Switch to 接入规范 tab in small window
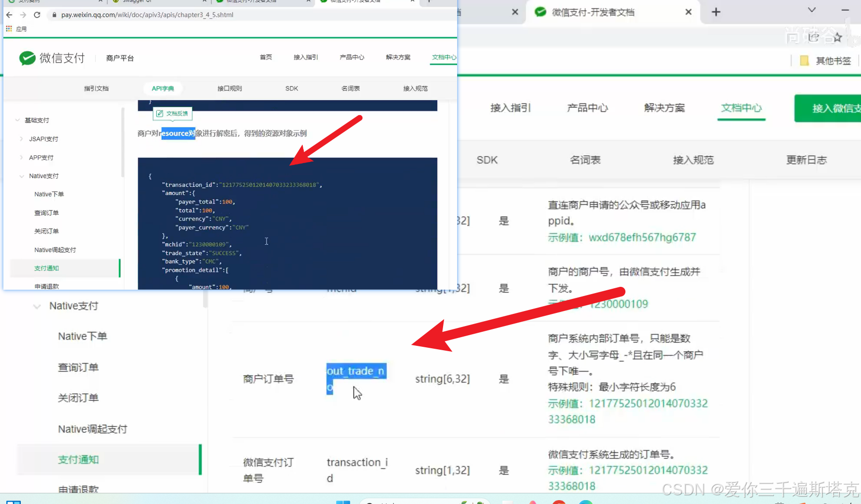Image resolution: width=861 pixels, height=504 pixels. [416, 89]
